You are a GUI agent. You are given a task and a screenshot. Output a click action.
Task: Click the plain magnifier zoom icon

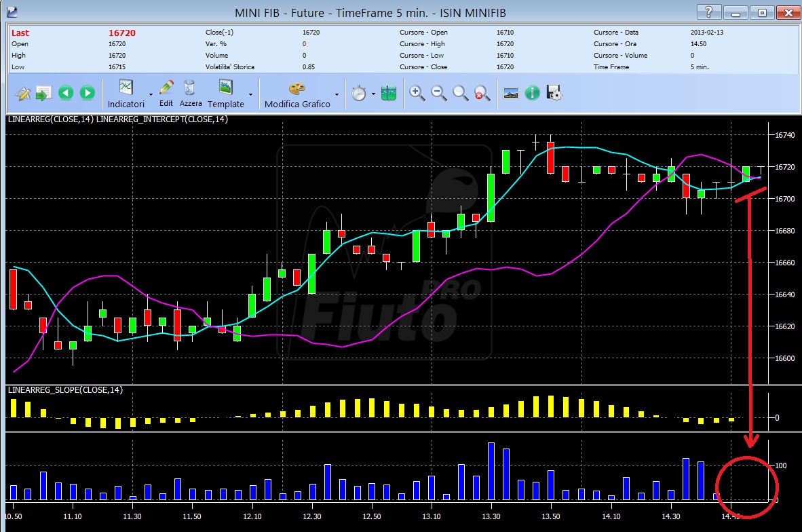coord(460,93)
